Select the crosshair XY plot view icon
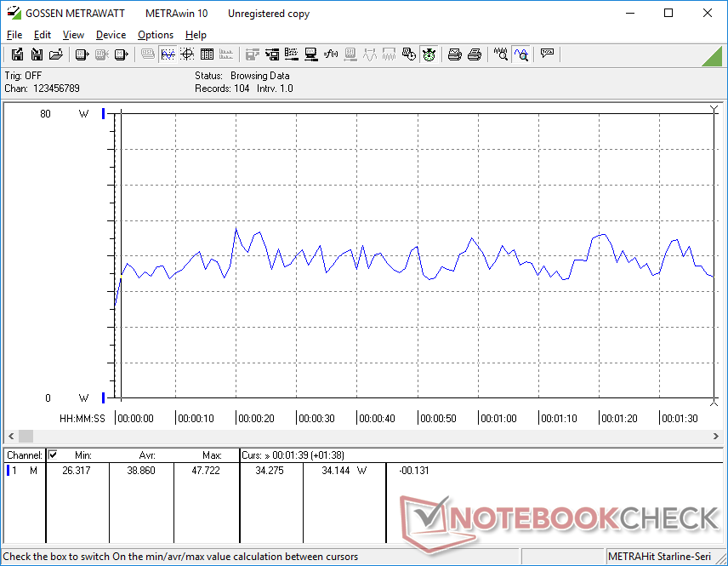This screenshot has width=728, height=566. pyautogui.click(x=187, y=54)
